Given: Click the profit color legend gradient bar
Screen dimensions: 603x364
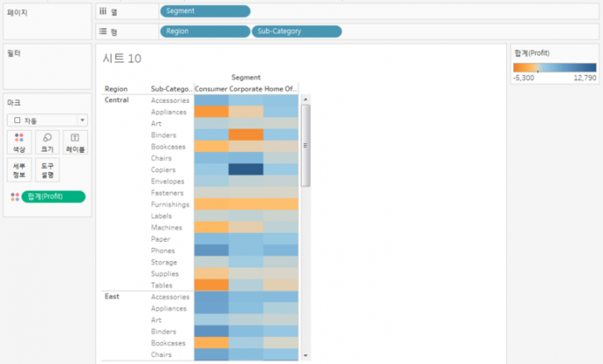Looking at the screenshot, I should coord(554,67).
